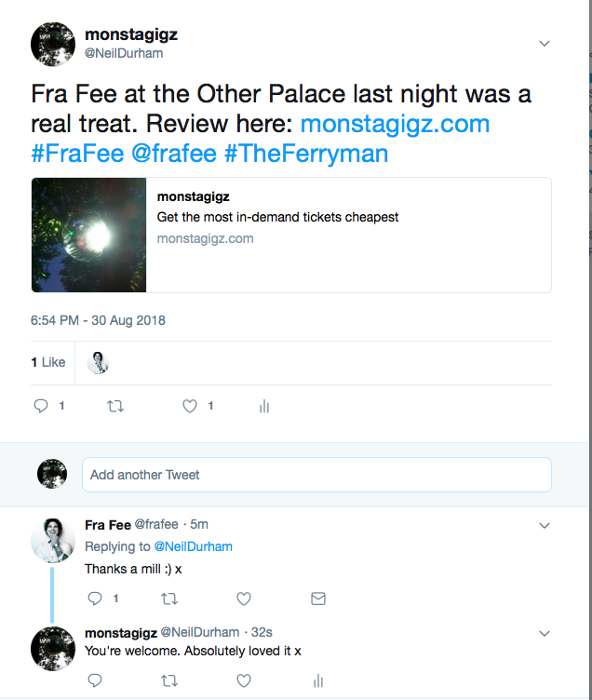Screen dimensions: 592x700
Task: Expand options for last monstagigz reply
Action: tap(545, 633)
